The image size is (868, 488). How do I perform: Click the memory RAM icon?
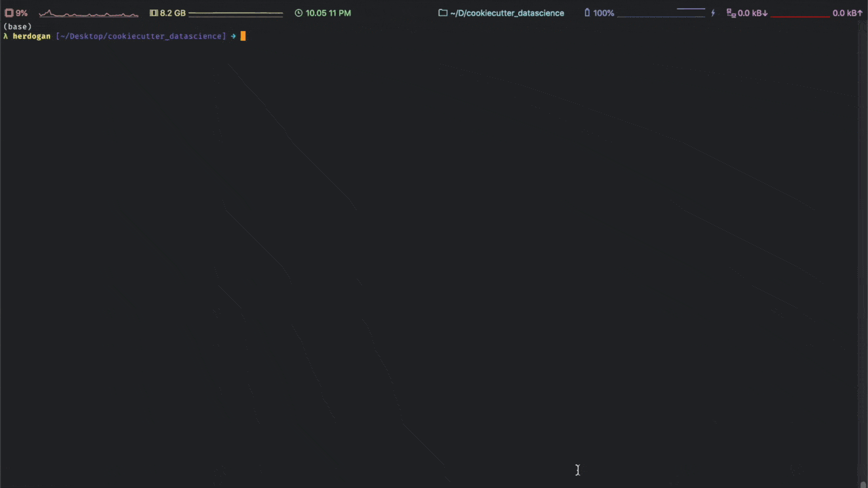153,13
